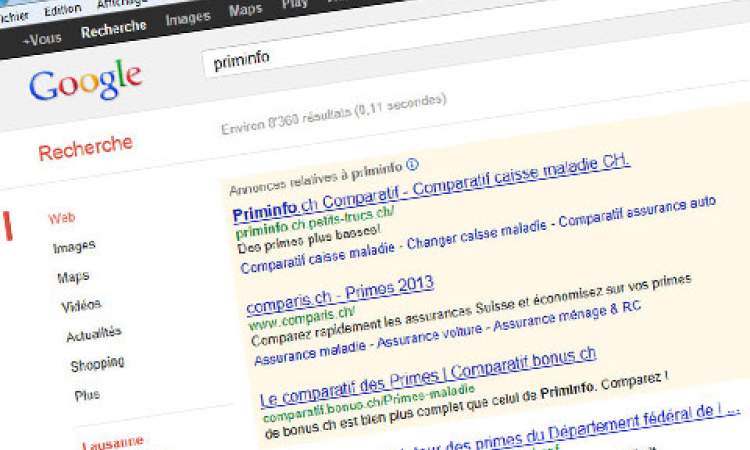Click the Comparatif caisse maladie sitelink
Screen dimensions: 750x450
(x=318, y=257)
